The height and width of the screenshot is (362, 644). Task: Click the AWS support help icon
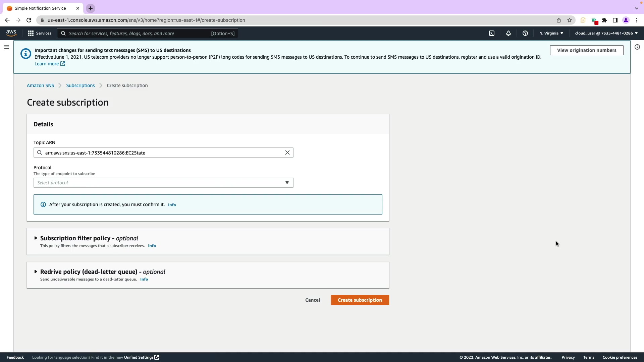click(x=525, y=33)
